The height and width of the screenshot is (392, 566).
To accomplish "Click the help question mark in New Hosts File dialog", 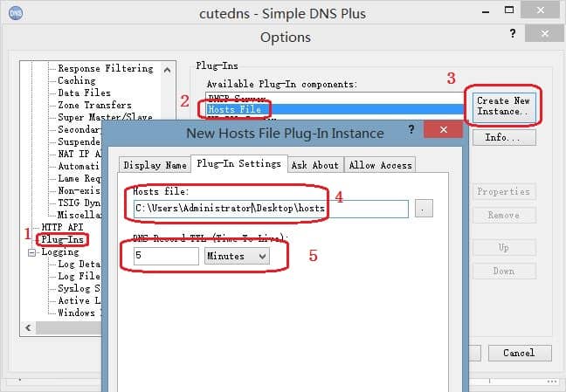I will (x=411, y=129).
